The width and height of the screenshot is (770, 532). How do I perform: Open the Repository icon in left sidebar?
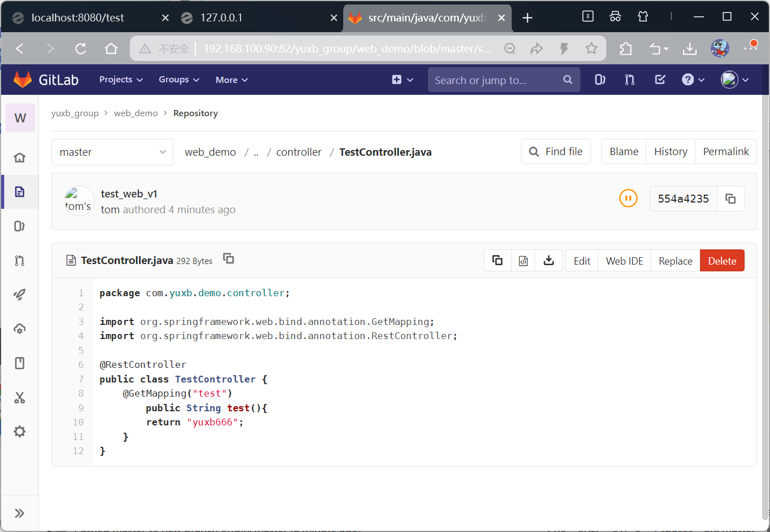[20, 192]
